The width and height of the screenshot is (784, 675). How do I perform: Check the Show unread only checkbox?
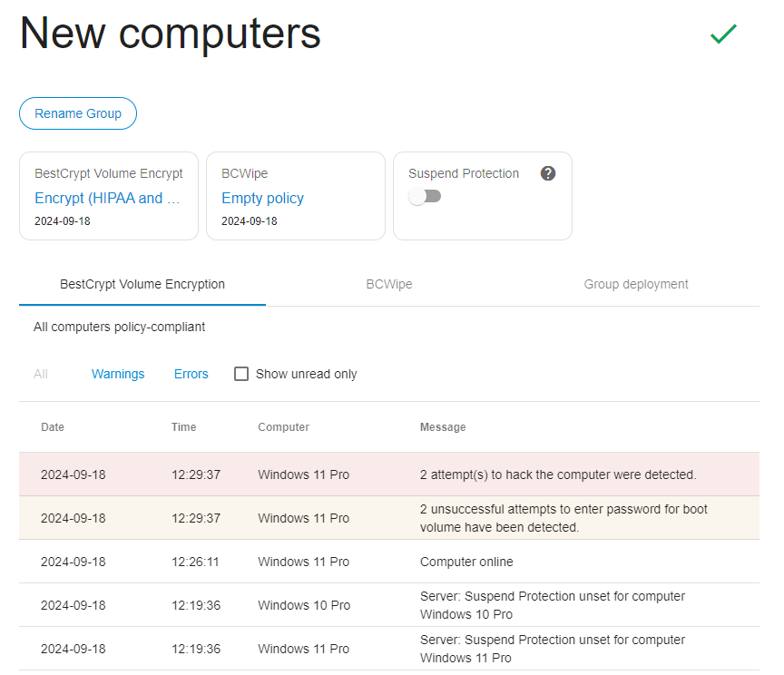click(x=241, y=374)
